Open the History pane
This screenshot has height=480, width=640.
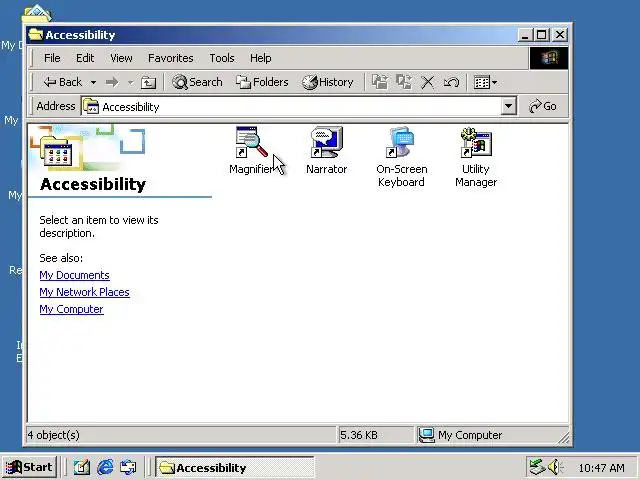click(328, 82)
